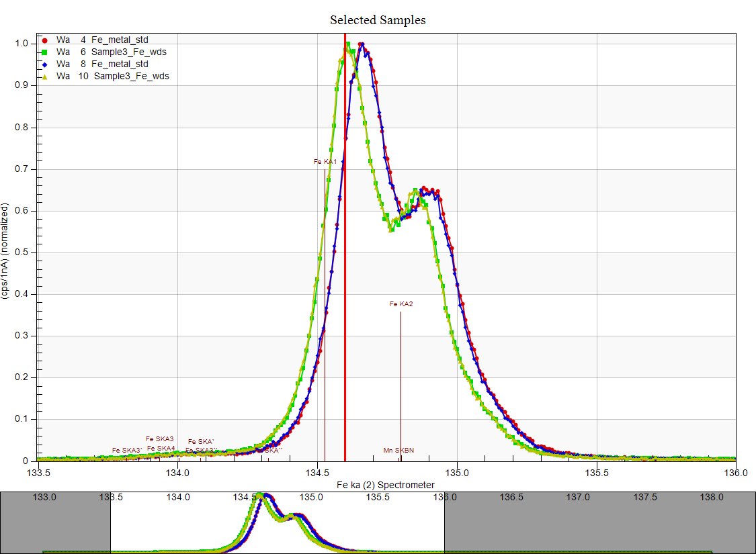Click the Fe KA2 line label
756x554 pixels.
click(x=401, y=304)
